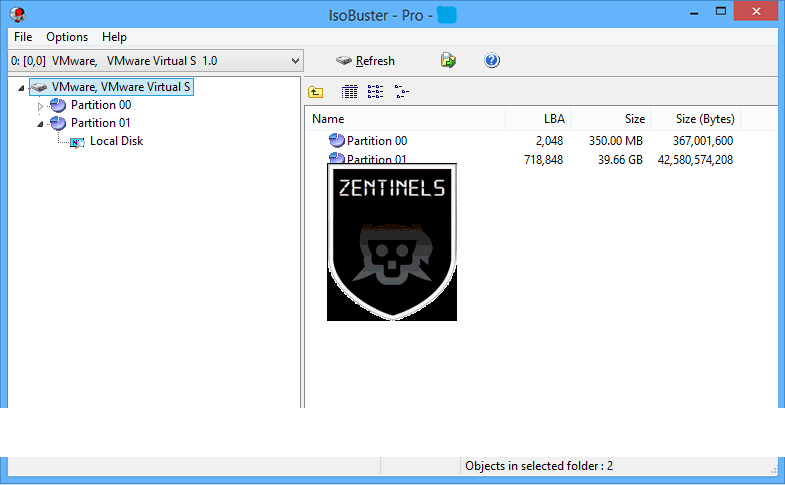
Task: Click Partition 00 icon in file list
Action: (x=336, y=141)
